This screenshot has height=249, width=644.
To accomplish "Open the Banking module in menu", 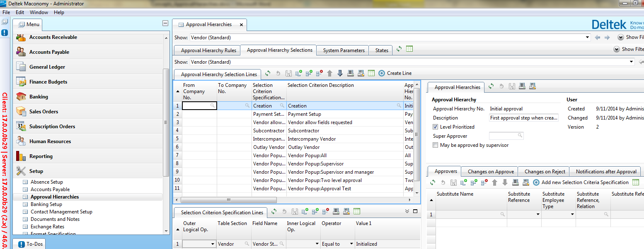I will tap(39, 97).
